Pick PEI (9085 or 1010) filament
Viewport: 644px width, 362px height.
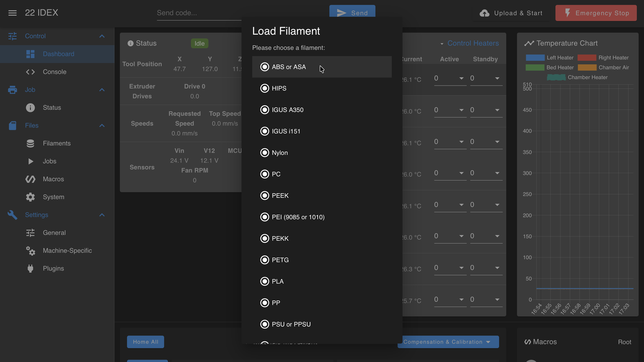coord(322,217)
